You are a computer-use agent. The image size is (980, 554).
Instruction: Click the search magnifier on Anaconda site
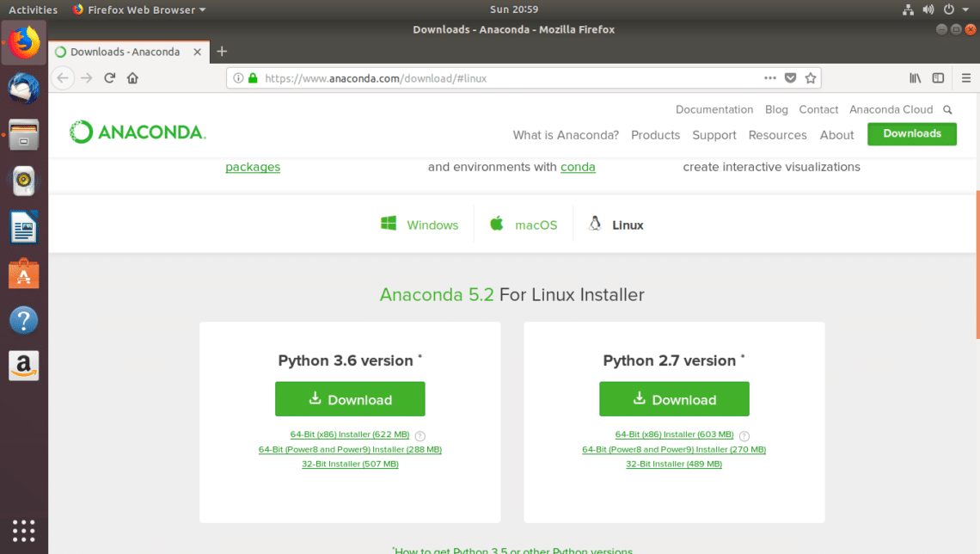pos(947,110)
